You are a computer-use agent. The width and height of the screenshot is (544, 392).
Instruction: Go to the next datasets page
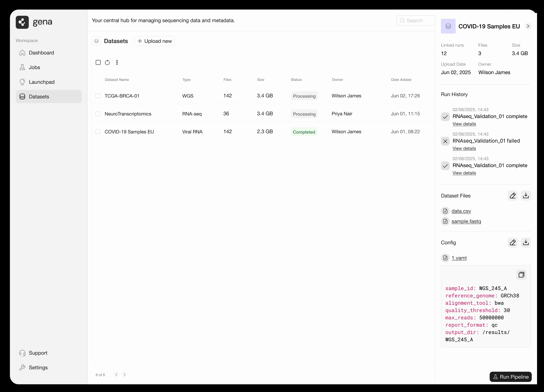click(124, 374)
